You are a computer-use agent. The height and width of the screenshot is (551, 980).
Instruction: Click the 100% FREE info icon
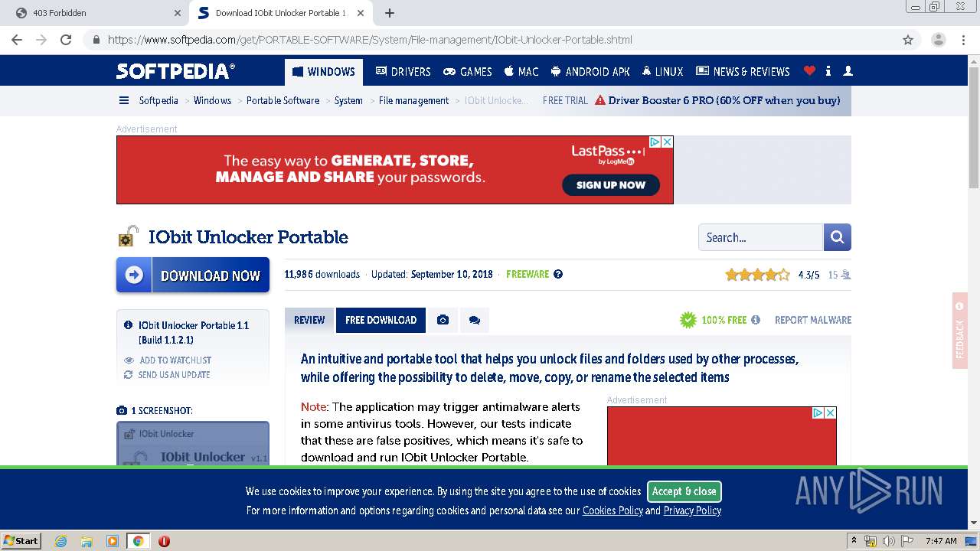[x=756, y=320]
